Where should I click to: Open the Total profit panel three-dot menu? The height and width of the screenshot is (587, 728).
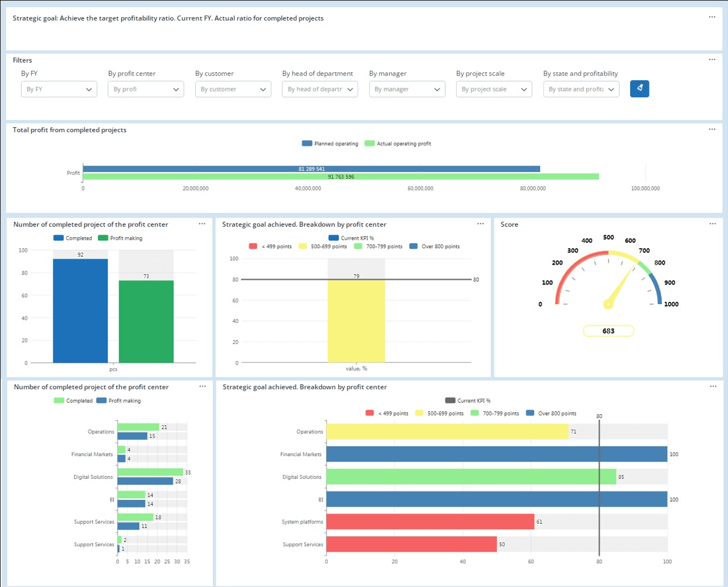coord(712,129)
